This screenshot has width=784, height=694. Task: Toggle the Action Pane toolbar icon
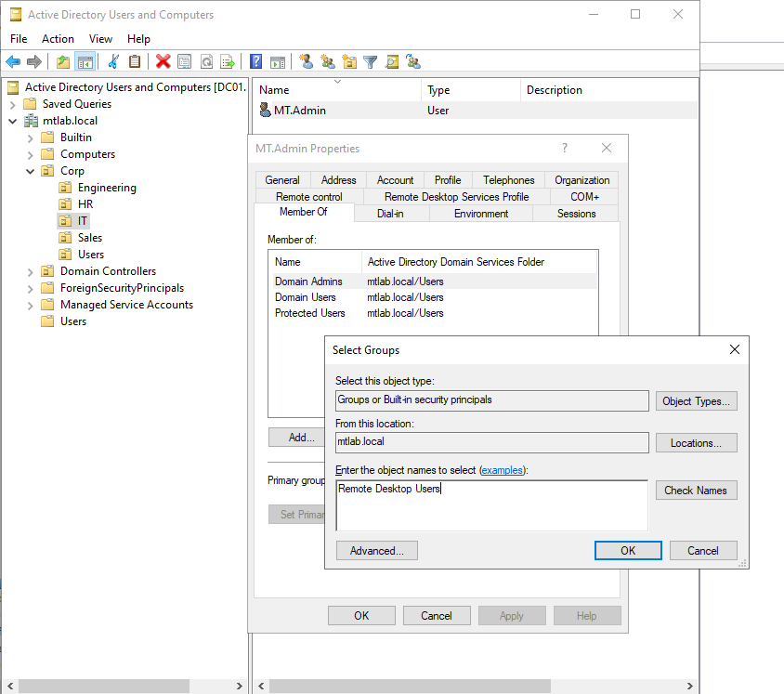point(278,62)
